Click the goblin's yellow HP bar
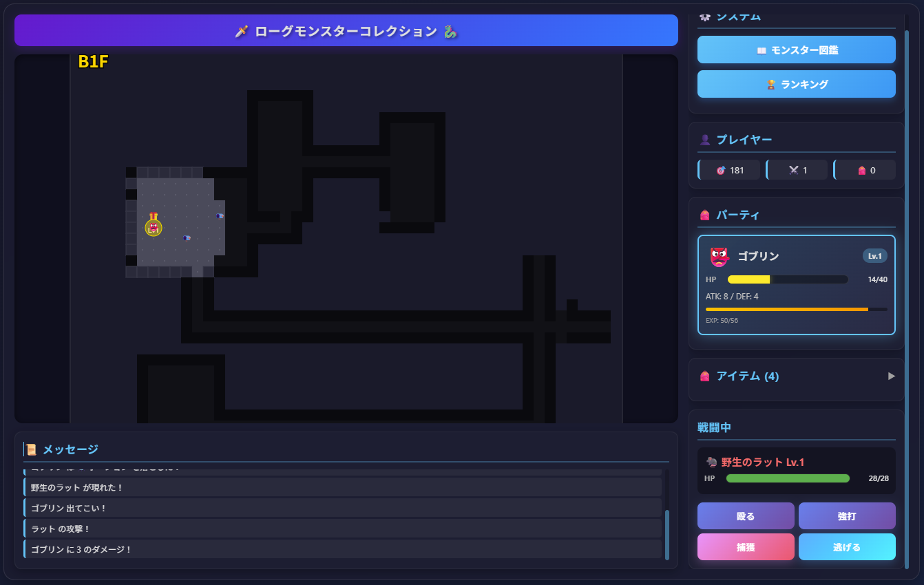The height and width of the screenshot is (585, 924). [748, 279]
